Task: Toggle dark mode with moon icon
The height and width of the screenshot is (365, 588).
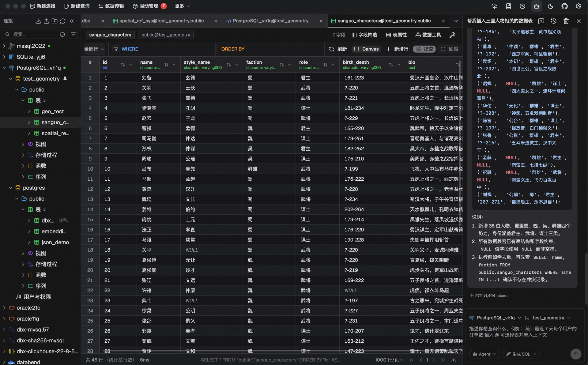Action: [x=551, y=6]
